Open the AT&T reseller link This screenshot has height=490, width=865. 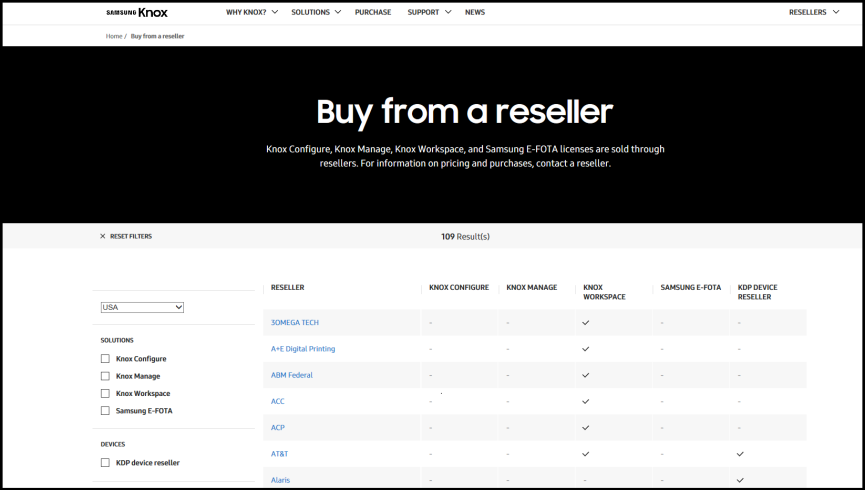279,454
